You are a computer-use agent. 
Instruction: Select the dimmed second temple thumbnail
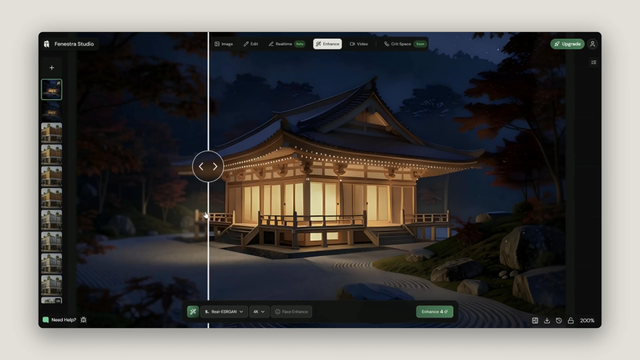(51, 111)
